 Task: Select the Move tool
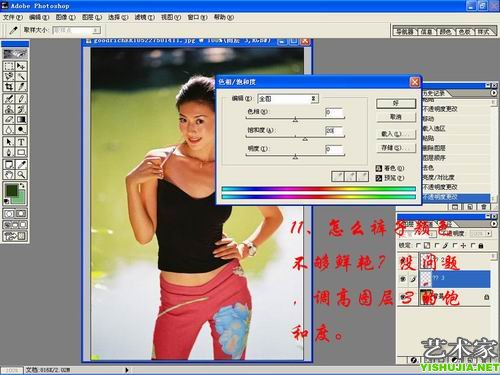(21, 66)
